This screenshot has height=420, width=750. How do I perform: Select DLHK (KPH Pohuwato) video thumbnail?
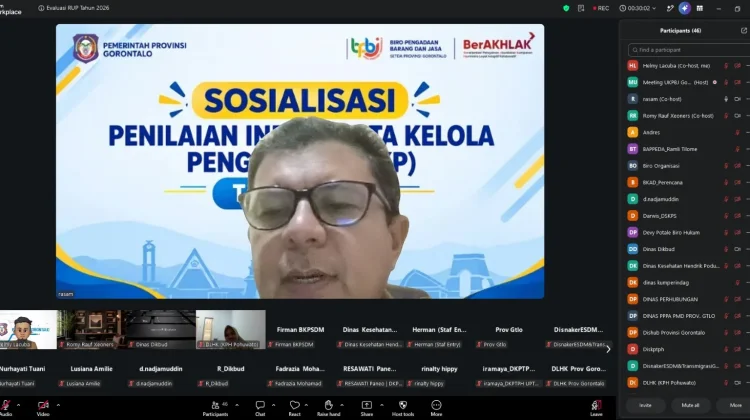tap(231, 330)
